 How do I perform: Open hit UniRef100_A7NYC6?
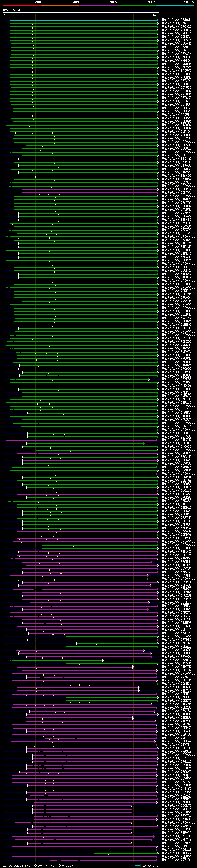(x=177, y=23)
